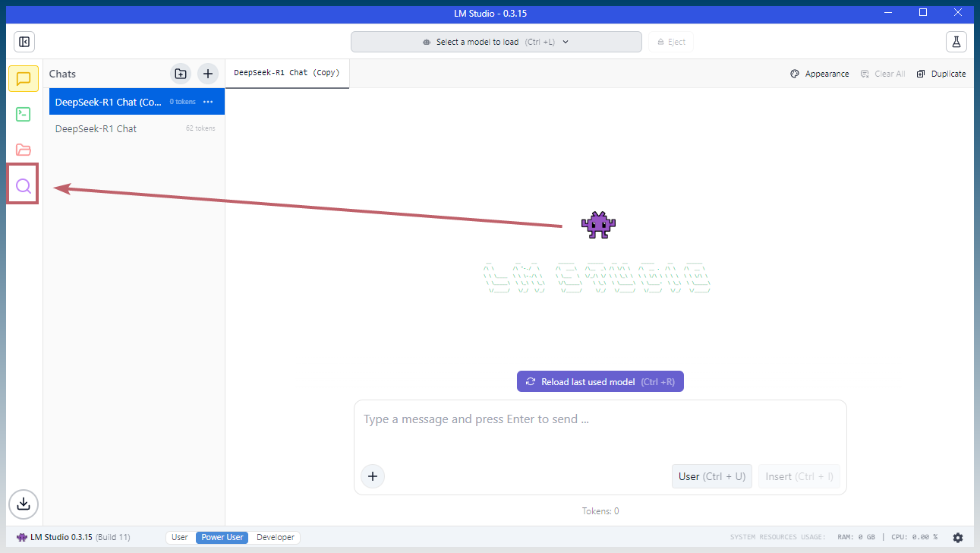This screenshot has width=980, height=553.
Task: Start a new chat with plus icon
Action: 208,74
